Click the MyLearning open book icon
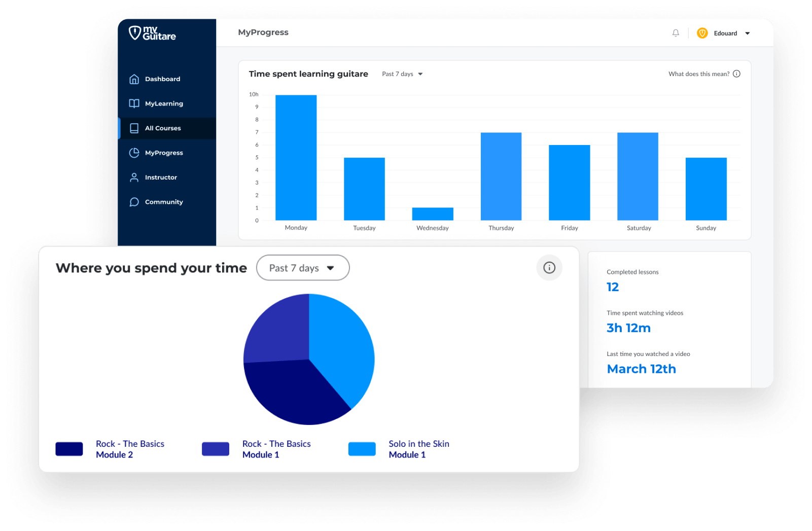Viewport: 812px width, 531px height. (x=134, y=103)
